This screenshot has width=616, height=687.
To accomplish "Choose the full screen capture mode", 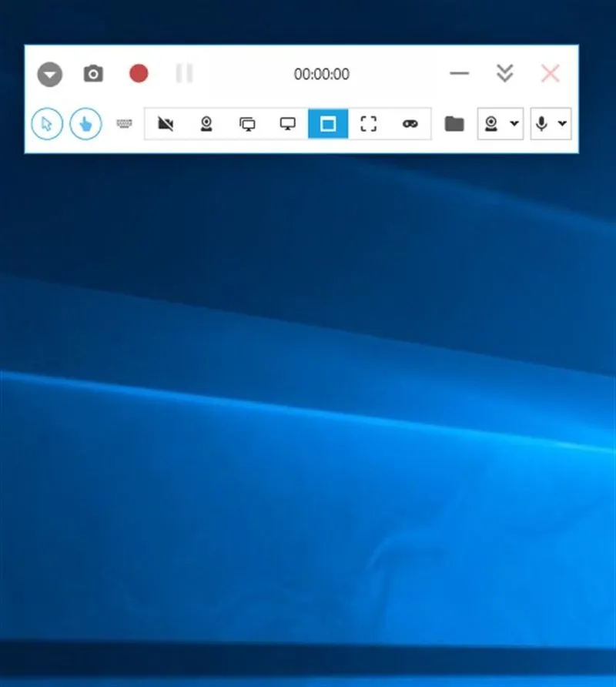I will 367,123.
